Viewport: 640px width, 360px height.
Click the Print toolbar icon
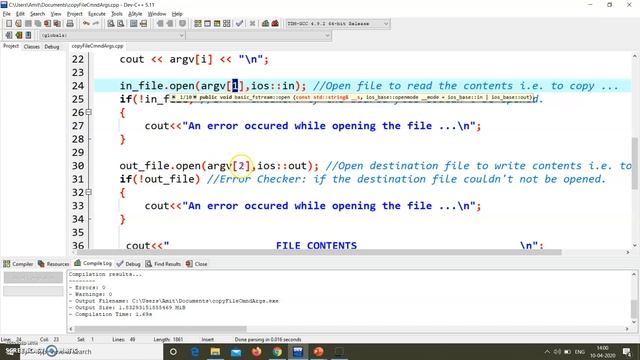click(70, 24)
